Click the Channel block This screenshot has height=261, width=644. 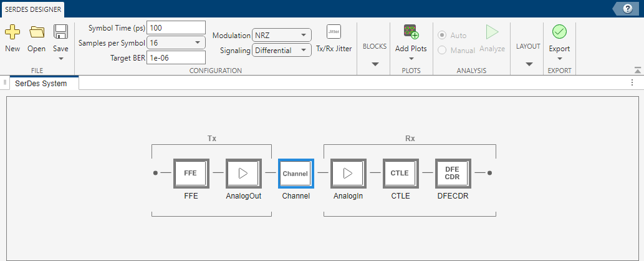(x=296, y=173)
